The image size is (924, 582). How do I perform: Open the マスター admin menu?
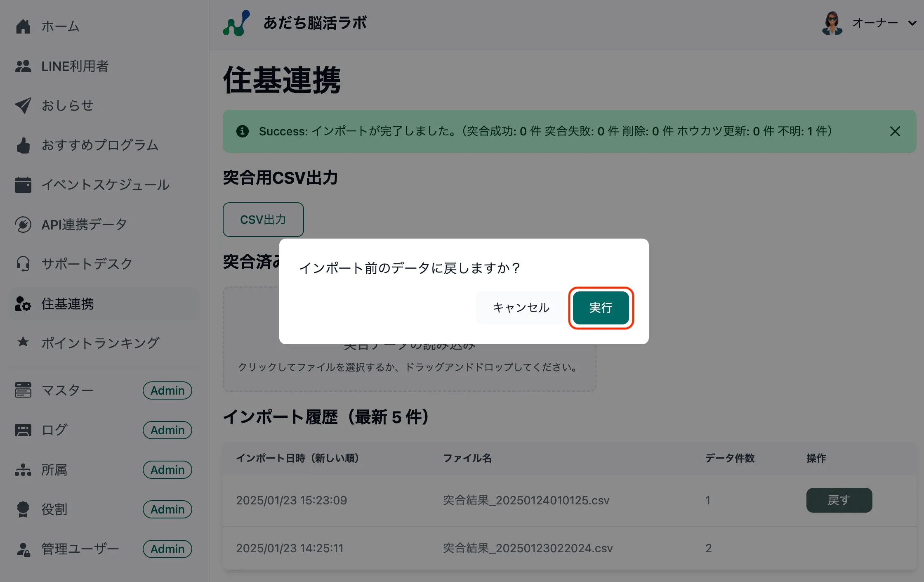tap(68, 390)
